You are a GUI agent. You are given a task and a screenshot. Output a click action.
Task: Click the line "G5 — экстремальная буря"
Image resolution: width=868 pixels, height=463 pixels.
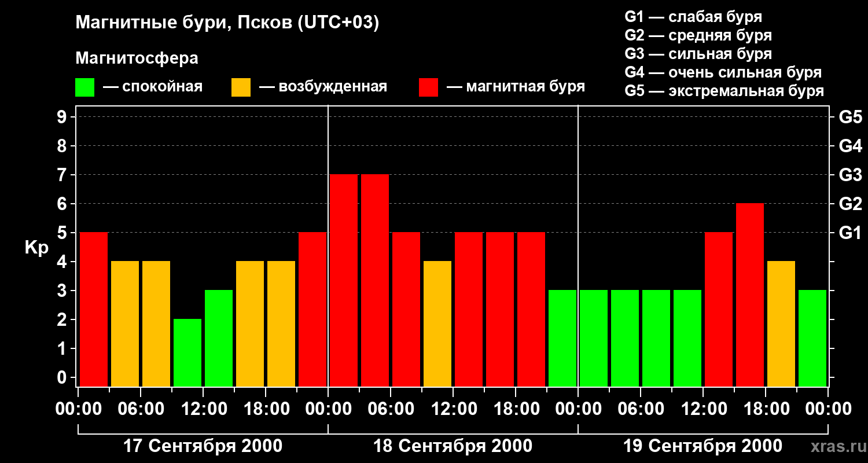tap(724, 91)
